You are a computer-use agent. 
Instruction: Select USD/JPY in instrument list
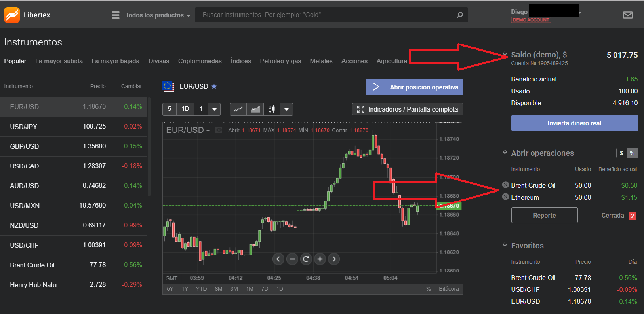[73, 127]
